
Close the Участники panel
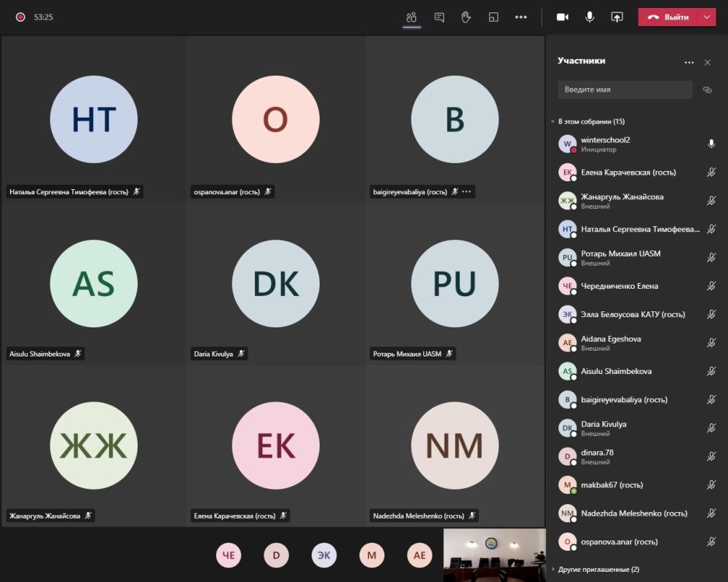[x=707, y=62]
